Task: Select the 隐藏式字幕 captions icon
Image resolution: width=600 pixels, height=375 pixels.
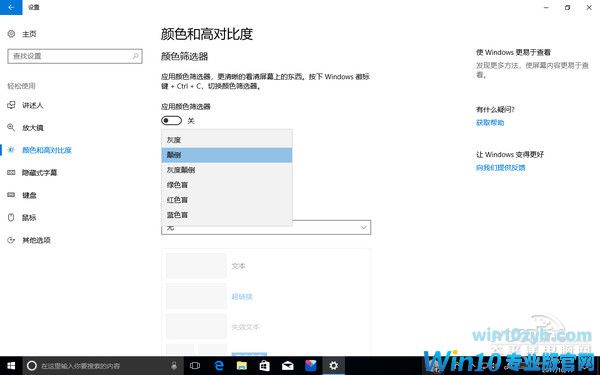Action: coord(11,173)
